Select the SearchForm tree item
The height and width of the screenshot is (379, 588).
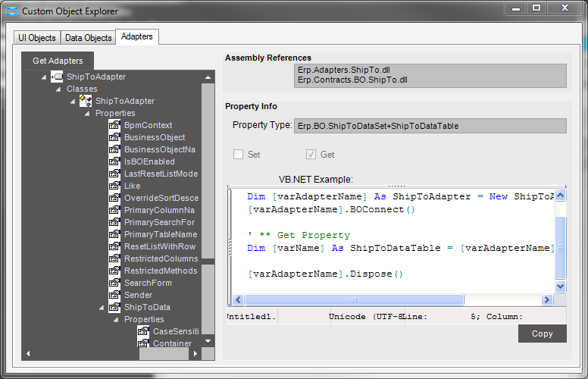point(148,283)
